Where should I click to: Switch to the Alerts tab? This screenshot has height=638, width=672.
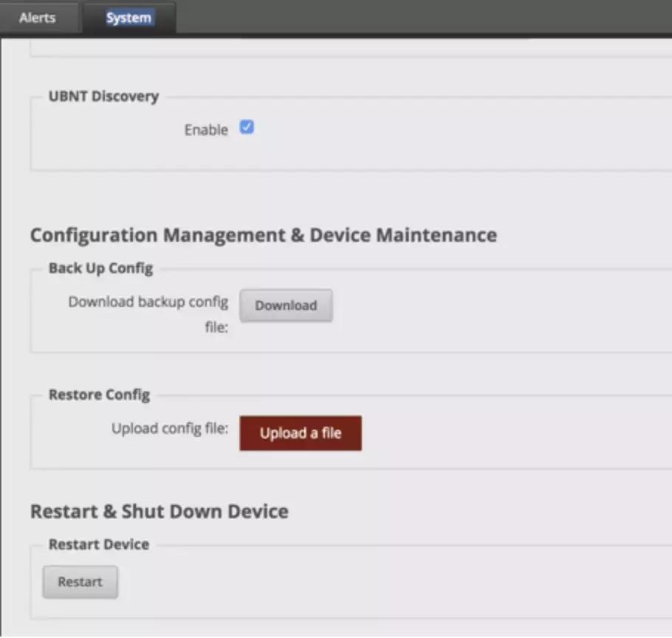(x=37, y=18)
